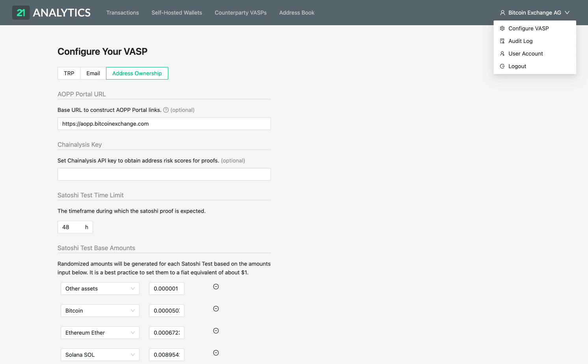Open the Bitcoin Exchange AG account menu
588x364 pixels.
coord(534,12)
